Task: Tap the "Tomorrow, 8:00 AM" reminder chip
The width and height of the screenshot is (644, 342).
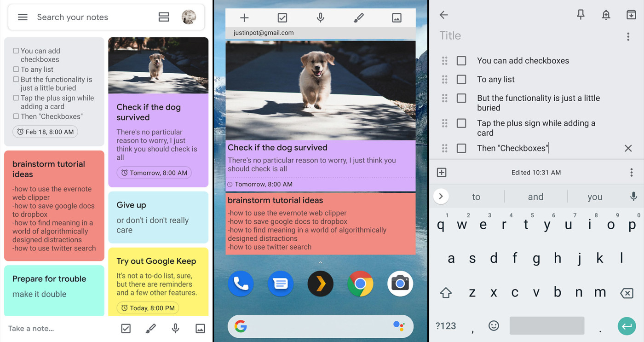Action: point(155,173)
